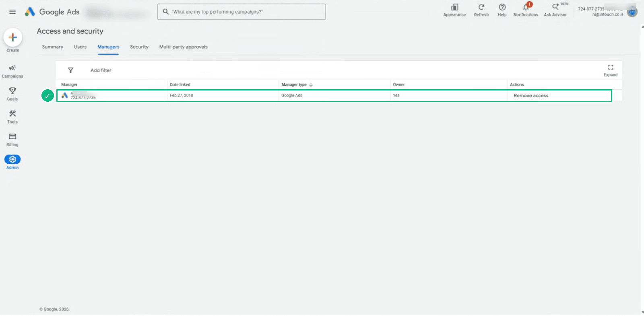Click Remove access for the manager
Image resolution: width=644 pixels, height=316 pixels.
point(531,96)
